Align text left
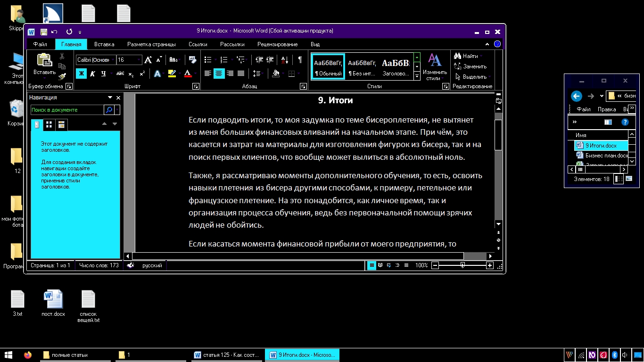The height and width of the screenshot is (362, 644). click(208, 74)
